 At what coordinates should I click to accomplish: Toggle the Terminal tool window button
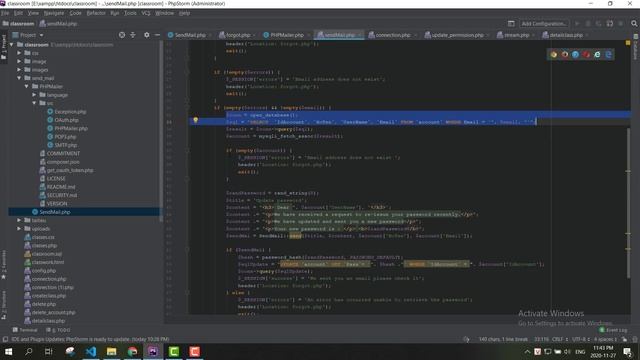point(25,330)
